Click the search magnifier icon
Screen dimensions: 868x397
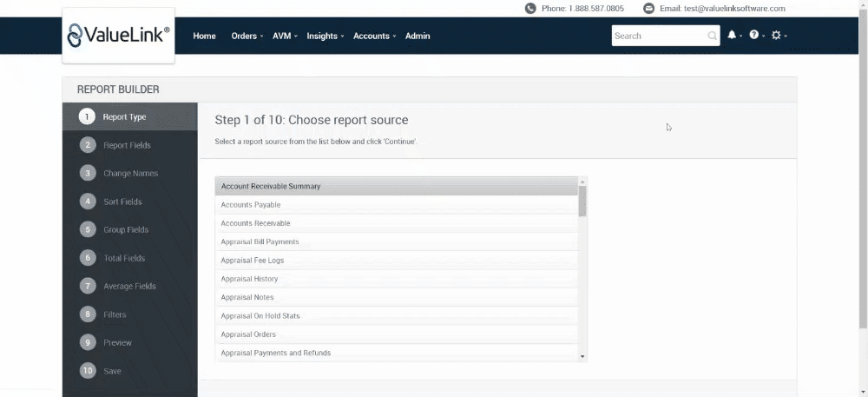click(712, 36)
